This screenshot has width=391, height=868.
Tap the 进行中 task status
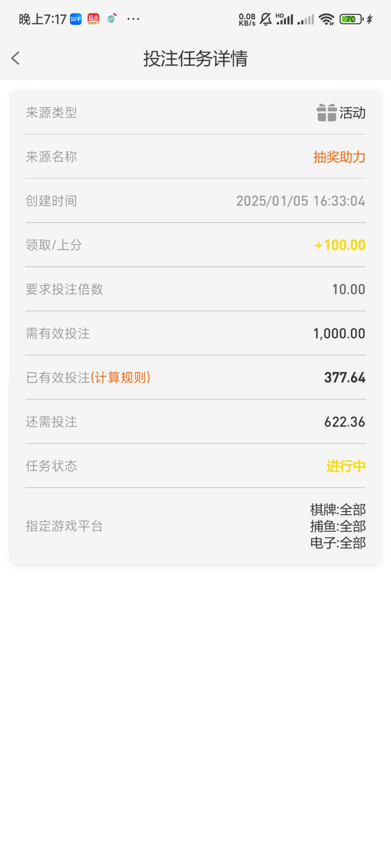pos(346,466)
